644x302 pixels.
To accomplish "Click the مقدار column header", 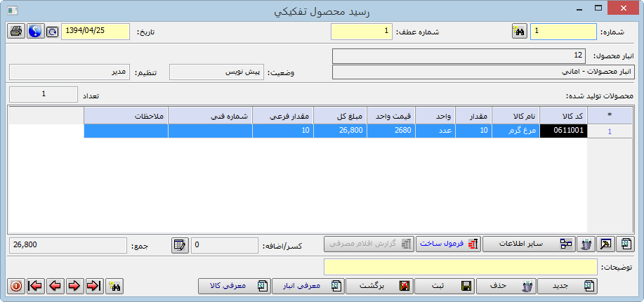I will pos(473,117).
